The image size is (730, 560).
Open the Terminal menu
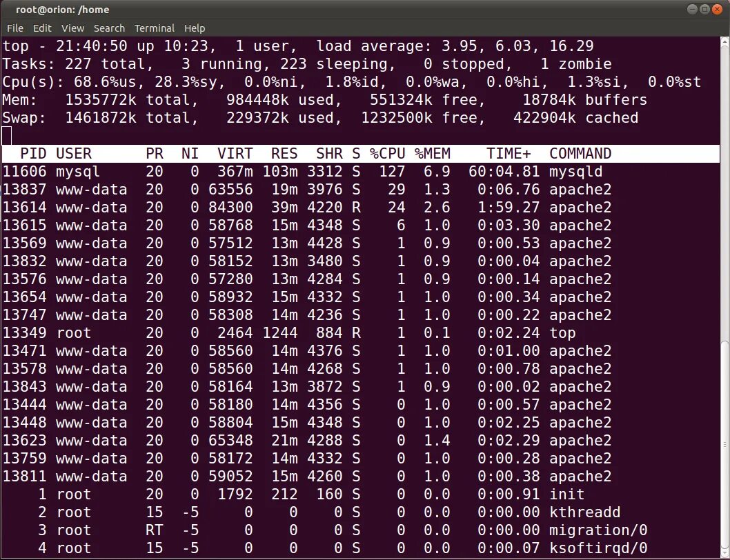point(154,28)
